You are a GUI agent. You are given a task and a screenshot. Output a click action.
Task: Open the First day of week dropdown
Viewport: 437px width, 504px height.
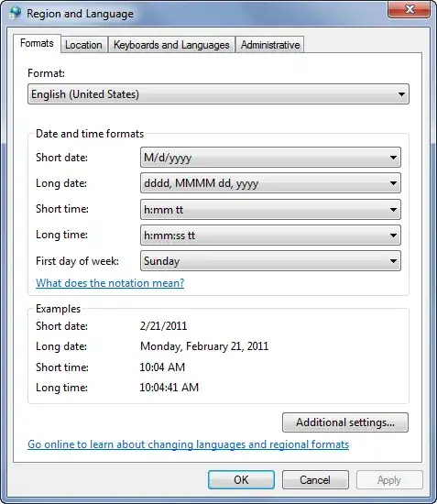(x=270, y=261)
